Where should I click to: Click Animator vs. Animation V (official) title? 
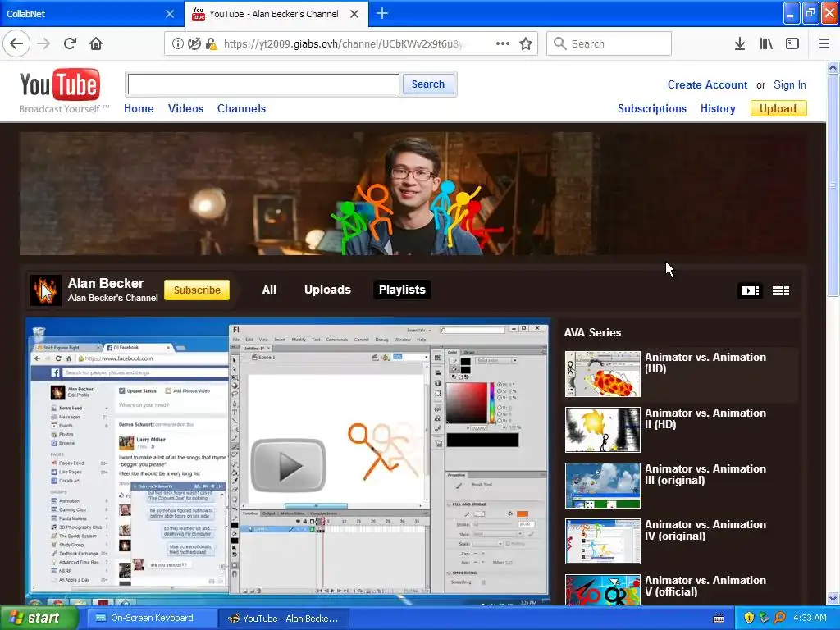tap(705, 586)
